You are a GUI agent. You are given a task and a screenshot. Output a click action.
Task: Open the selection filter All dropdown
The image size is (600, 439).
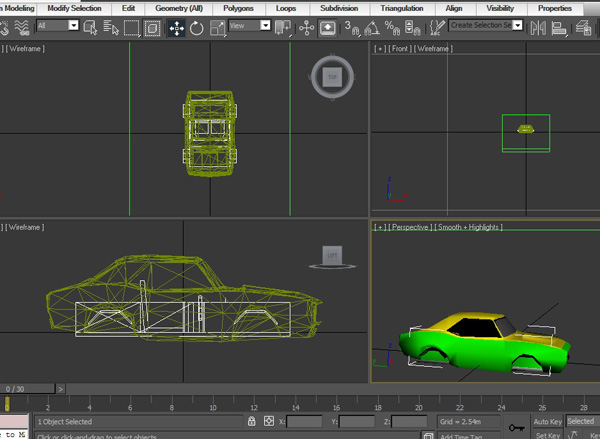pyautogui.click(x=60, y=26)
